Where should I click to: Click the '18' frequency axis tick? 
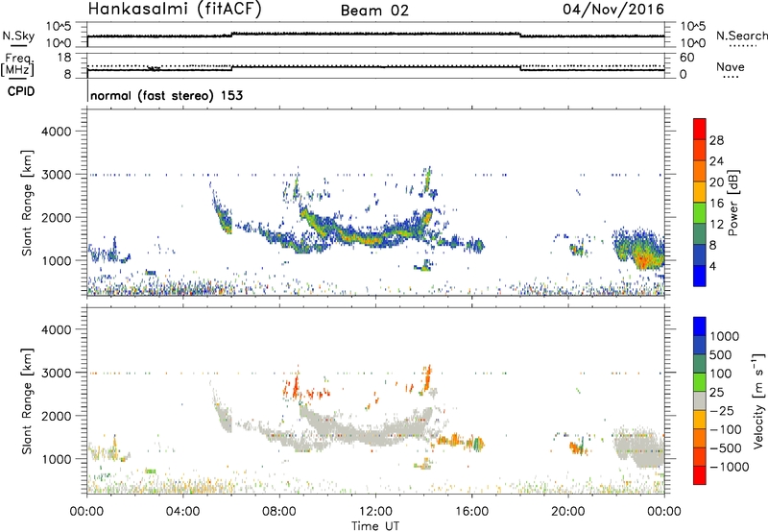tap(63, 58)
